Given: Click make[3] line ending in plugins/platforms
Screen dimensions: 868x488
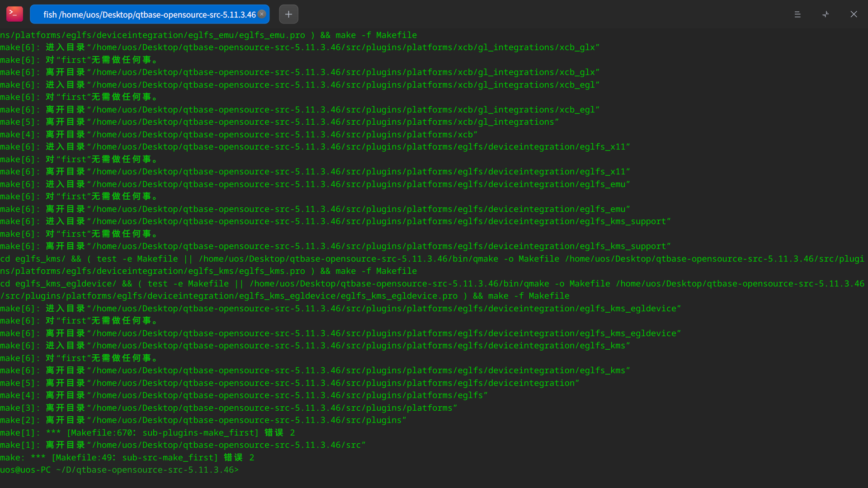Looking at the screenshot, I should pyautogui.click(x=228, y=408).
